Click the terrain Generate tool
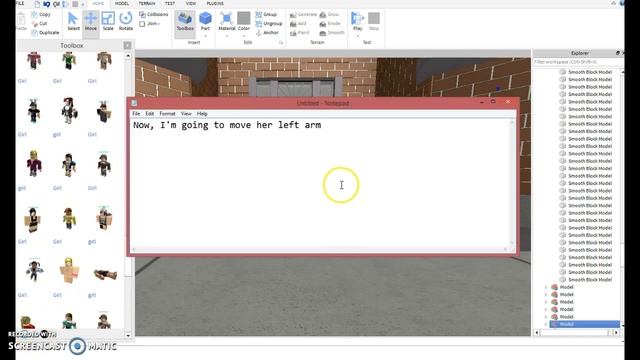The height and width of the screenshot is (360, 640). click(x=303, y=14)
